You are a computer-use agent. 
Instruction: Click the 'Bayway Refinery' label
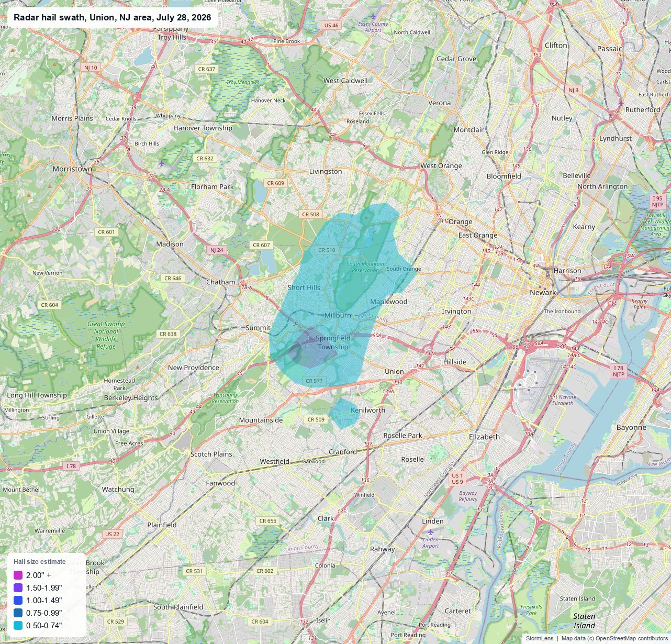[468, 496]
